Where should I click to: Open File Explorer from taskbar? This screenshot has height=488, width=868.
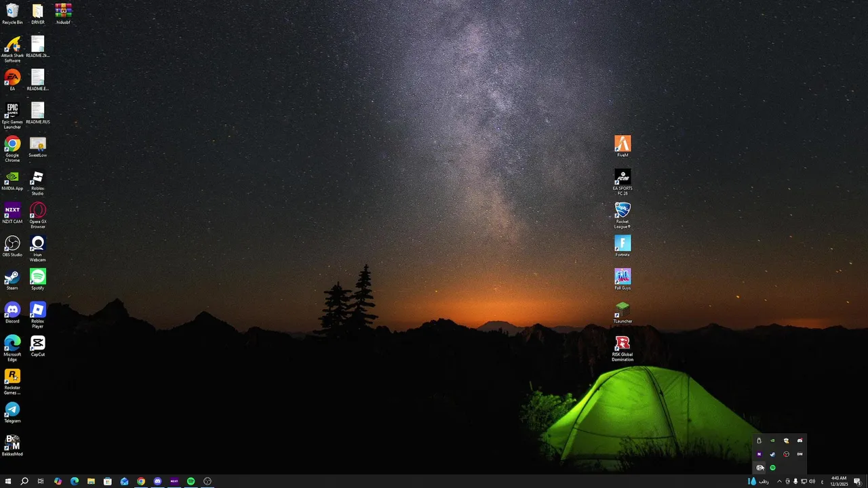coord(91,481)
